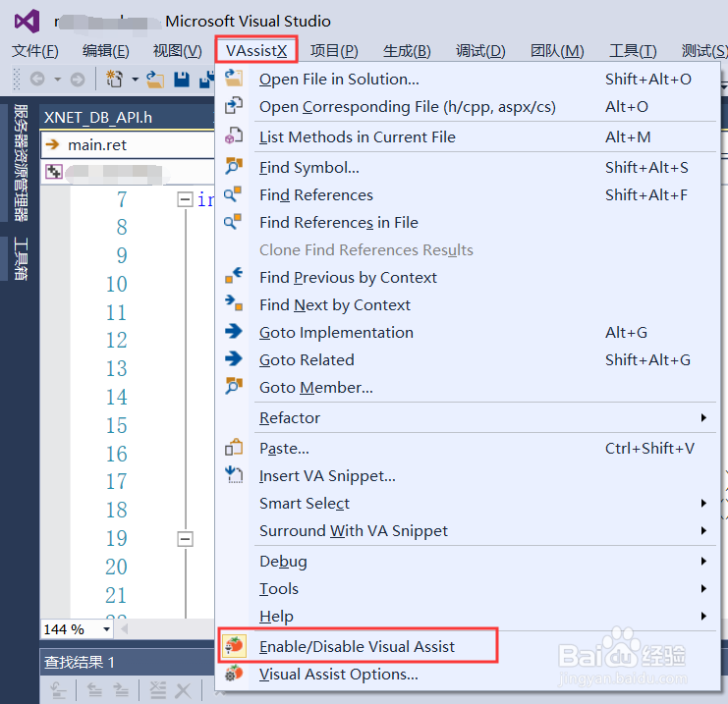Click the Find References in File icon
Screen dimensions: 728x704
(x=234, y=221)
